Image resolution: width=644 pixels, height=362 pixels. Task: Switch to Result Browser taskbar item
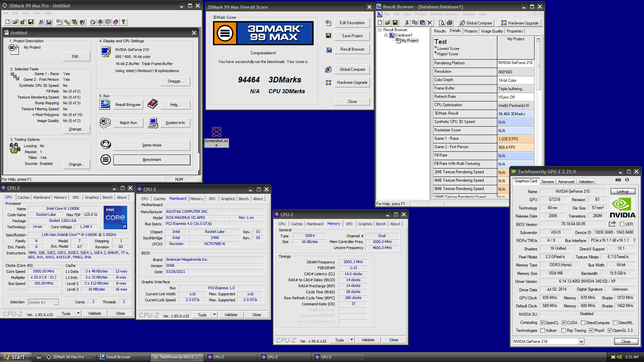123,357
